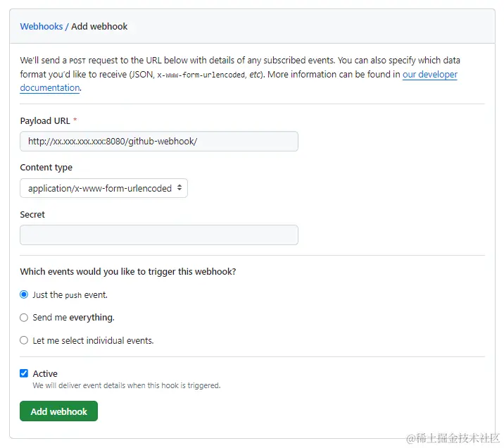Click the Webhooks breadcrumb link
Screen dimensions: 504x448
click(41, 27)
